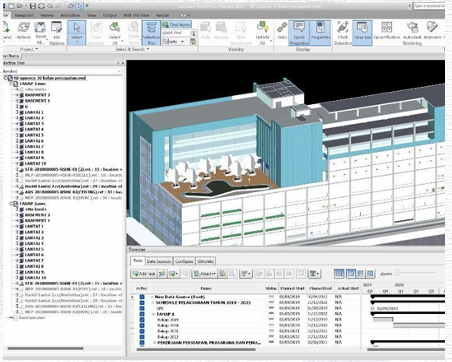Toggle Active checkbox for TAHAP 1 task
Image resolution: width=452 pixels, height=362 pixels.
142,314
